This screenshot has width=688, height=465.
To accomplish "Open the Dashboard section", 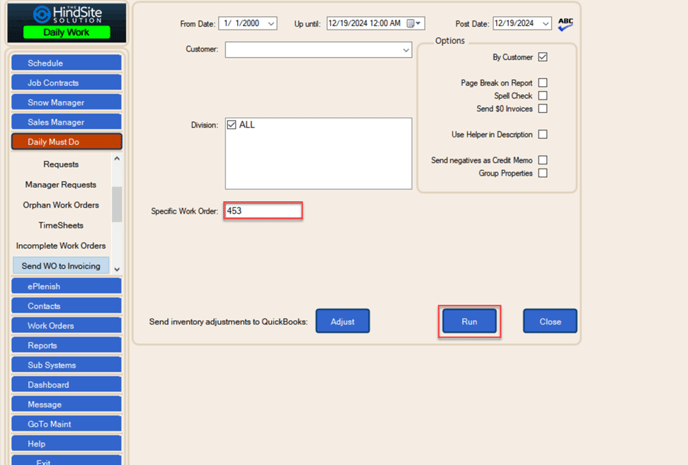I will pyautogui.click(x=66, y=385).
